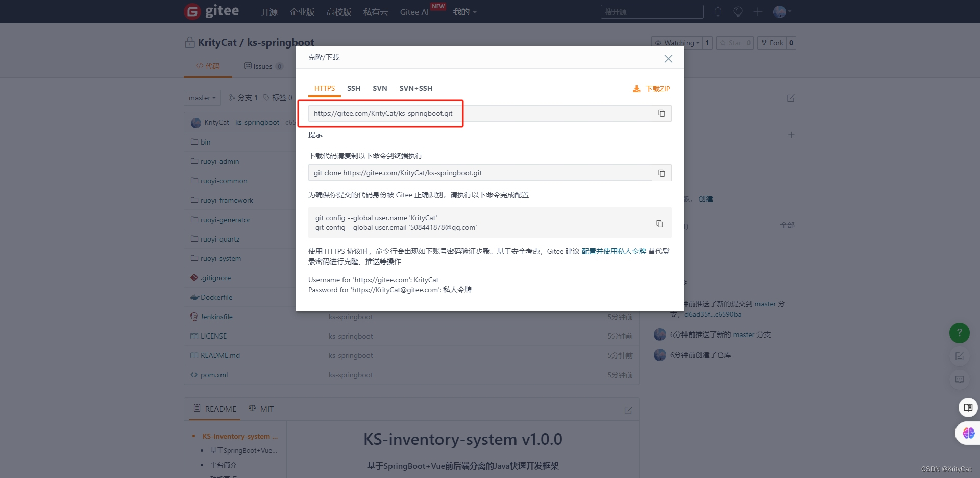Switch to the HTTPS tab
Viewport: 980px width, 478px height.
click(325, 88)
